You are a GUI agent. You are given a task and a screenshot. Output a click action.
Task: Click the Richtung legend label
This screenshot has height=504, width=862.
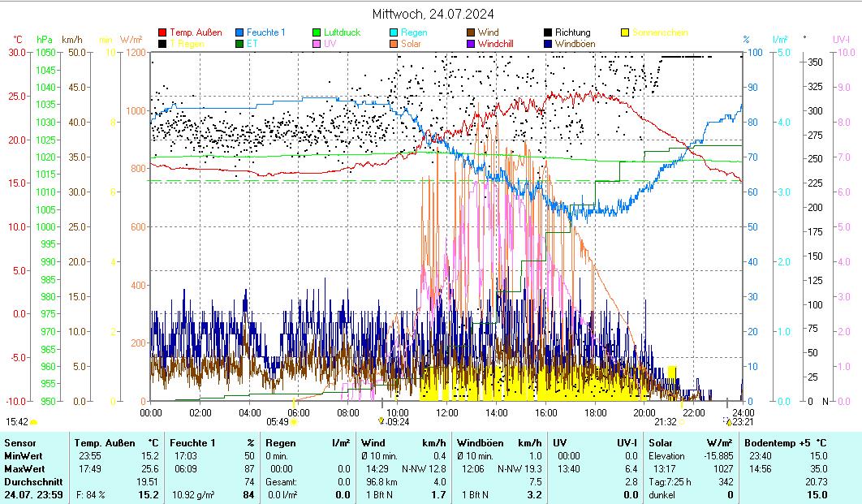click(x=573, y=33)
